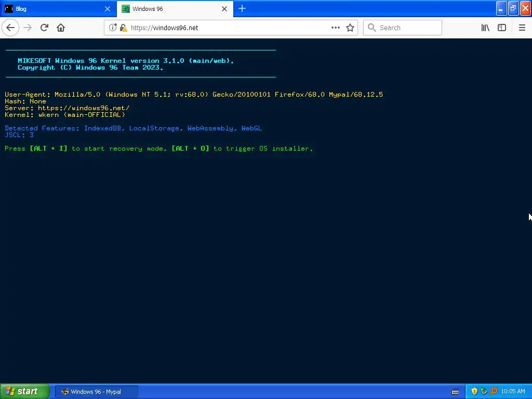The image size is (532, 399).
Task: Click the [ALT + I] recovery mode text
Action: pos(48,148)
